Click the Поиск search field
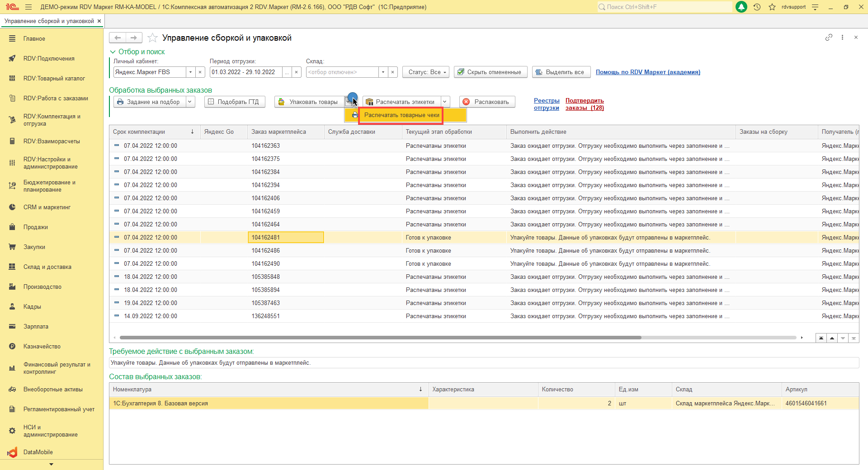The height and width of the screenshot is (470, 868). (x=665, y=7)
